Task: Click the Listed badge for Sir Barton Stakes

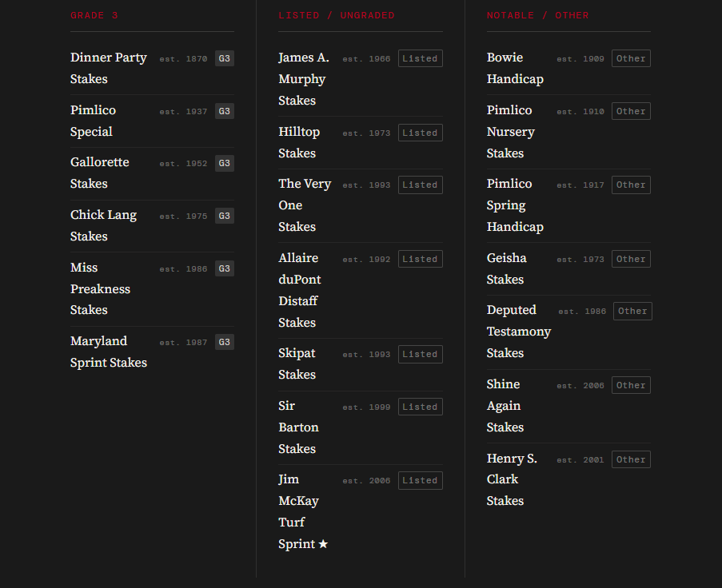Action: click(420, 407)
